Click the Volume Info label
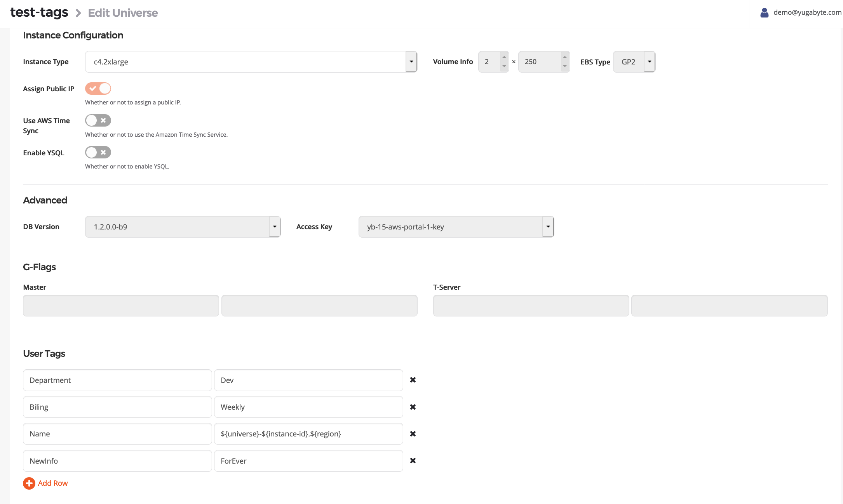The width and height of the screenshot is (843, 504). [x=453, y=62]
